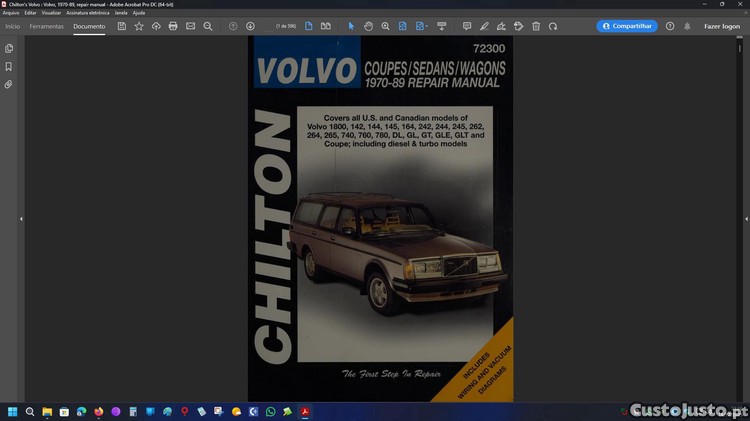Switch to the Ferramentas tab

click(47, 26)
